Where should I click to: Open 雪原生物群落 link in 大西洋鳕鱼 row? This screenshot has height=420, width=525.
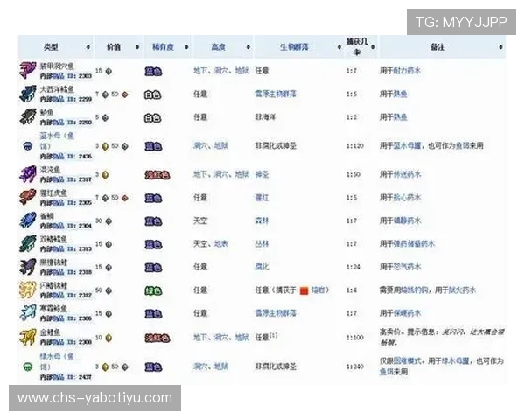click(276, 94)
